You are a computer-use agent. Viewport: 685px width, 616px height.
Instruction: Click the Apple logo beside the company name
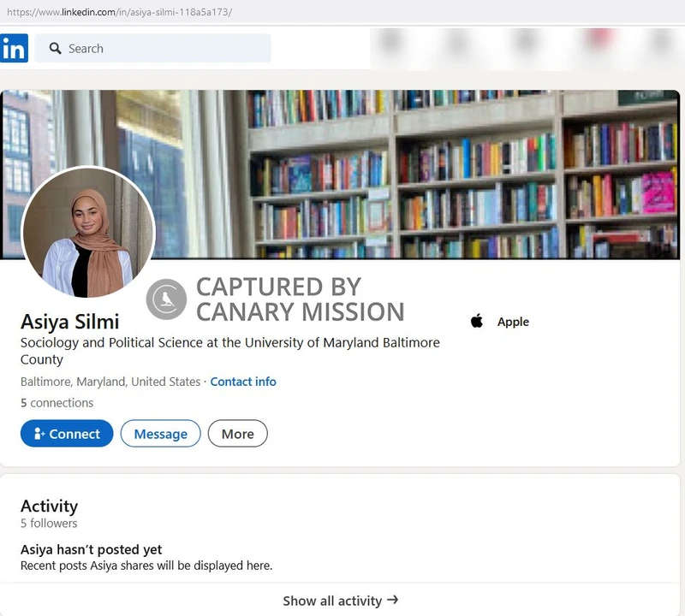(x=476, y=322)
